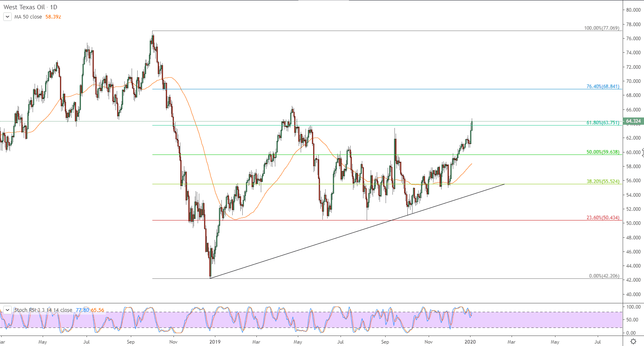The width and height of the screenshot is (644, 346).
Task: Select the 76.40%(68.841) Fibonacci label
Action: 603,86
